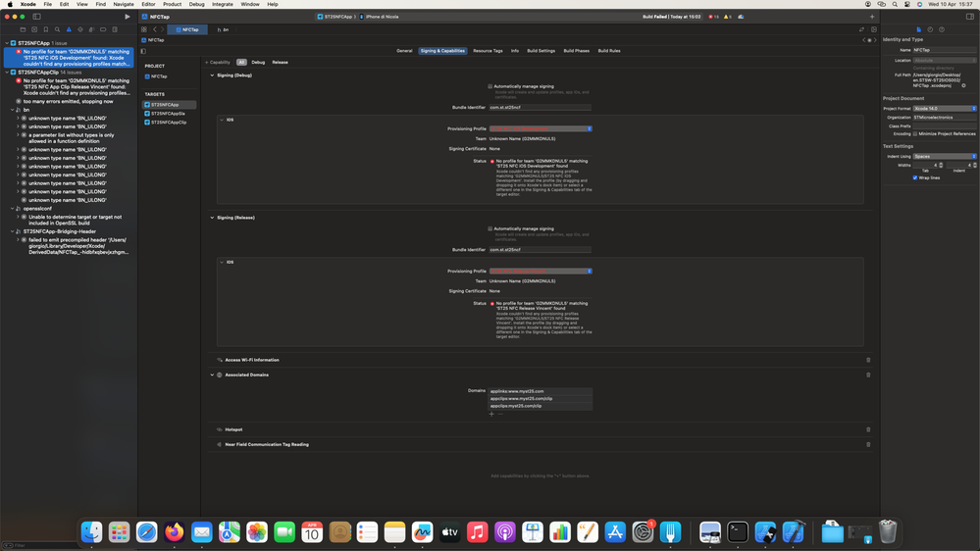Viewport: 980px width, 551px height.
Task: Enable Automatically manage signing for Debug
Action: pyautogui.click(x=490, y=86)
